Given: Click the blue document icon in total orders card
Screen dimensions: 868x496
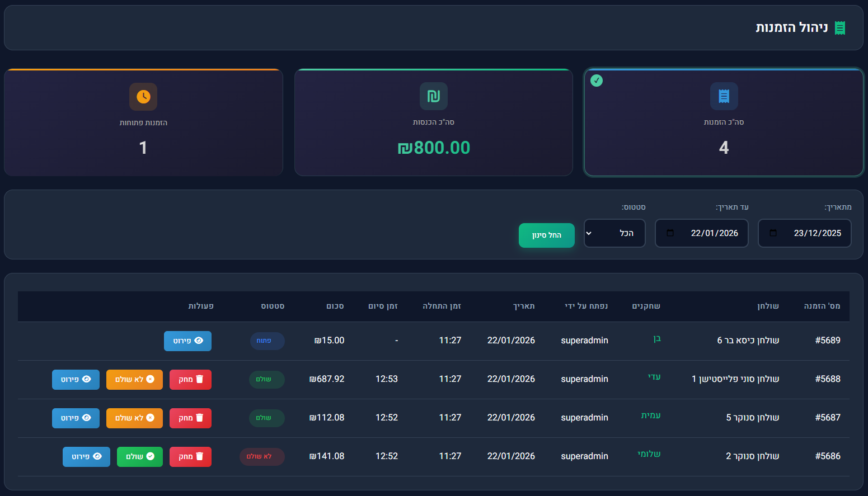Looking at the screenshot, I should click(x=724, y=96).
